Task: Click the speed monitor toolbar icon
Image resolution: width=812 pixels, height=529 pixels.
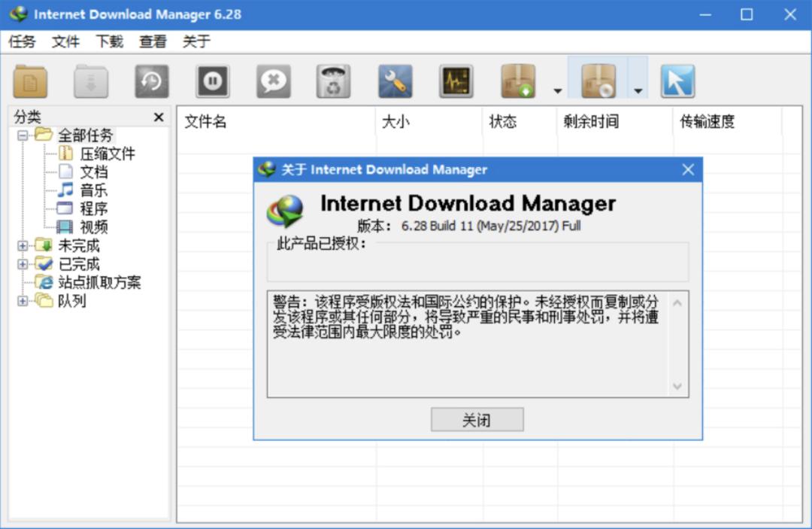Action: 456,81
